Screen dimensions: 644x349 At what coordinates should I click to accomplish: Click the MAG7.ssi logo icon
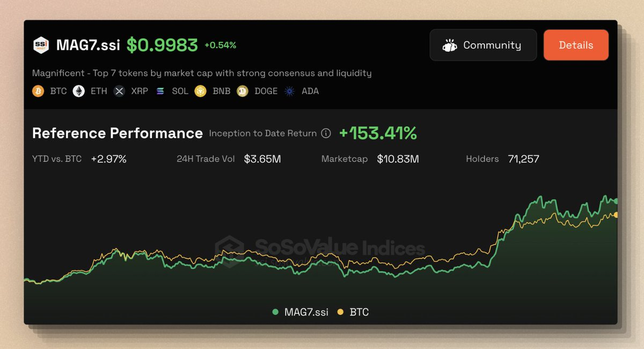coord(42,45)
